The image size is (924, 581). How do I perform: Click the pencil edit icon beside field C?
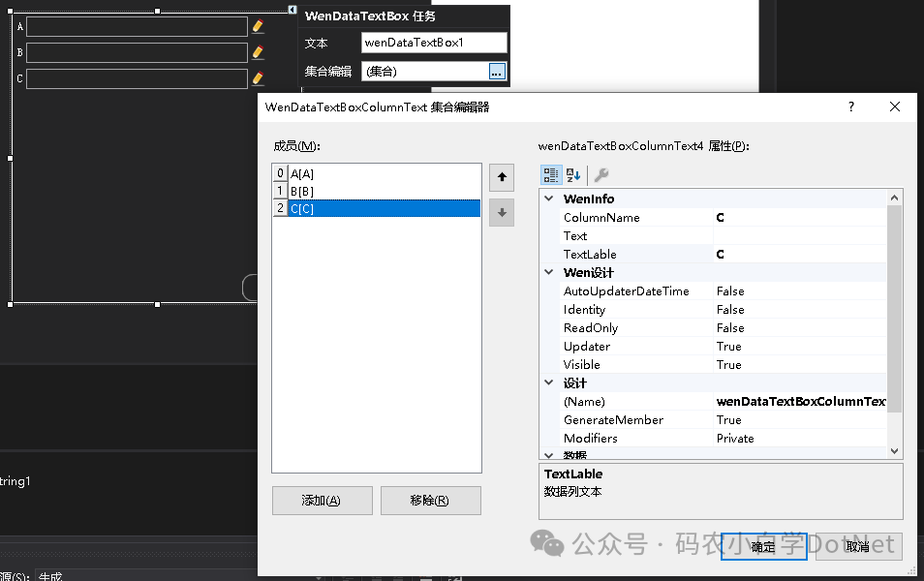pyautogui.click(x=258, y=79)
